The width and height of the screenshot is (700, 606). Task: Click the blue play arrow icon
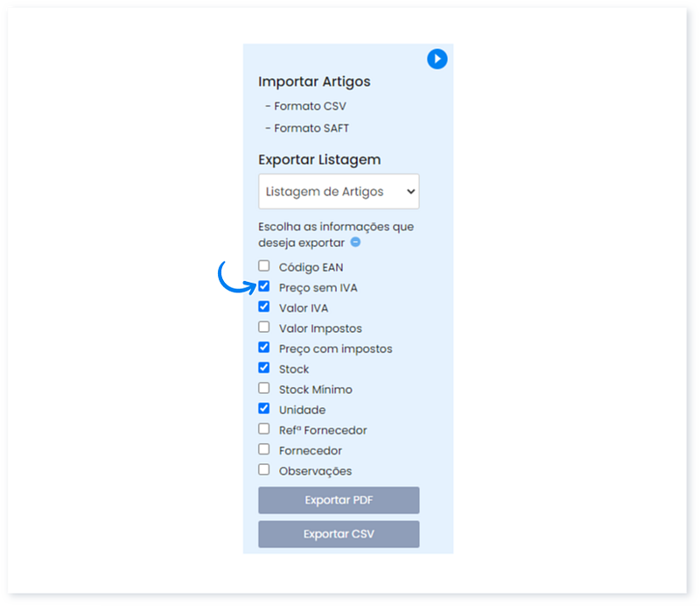click(x=437, y=59)
